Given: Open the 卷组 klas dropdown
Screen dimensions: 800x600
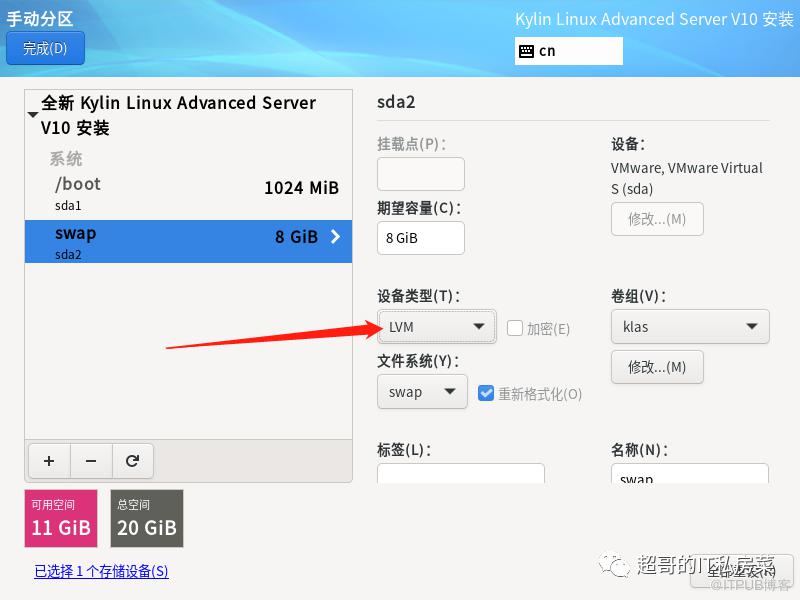Looking at the screenshot, I should pos(689,326).
